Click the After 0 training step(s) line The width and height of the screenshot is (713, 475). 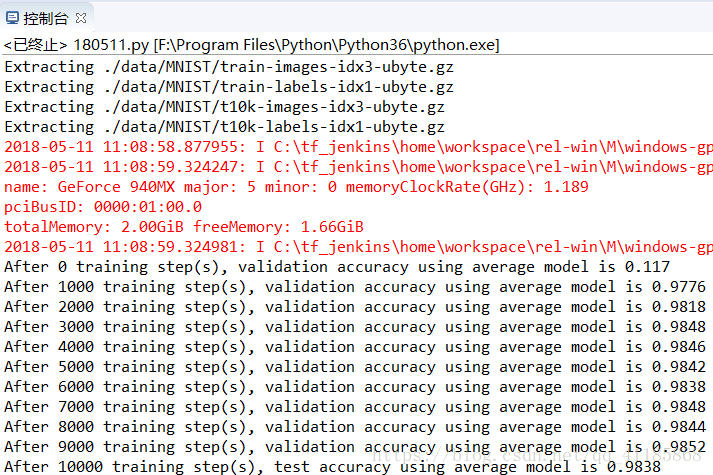click(337, 267)
